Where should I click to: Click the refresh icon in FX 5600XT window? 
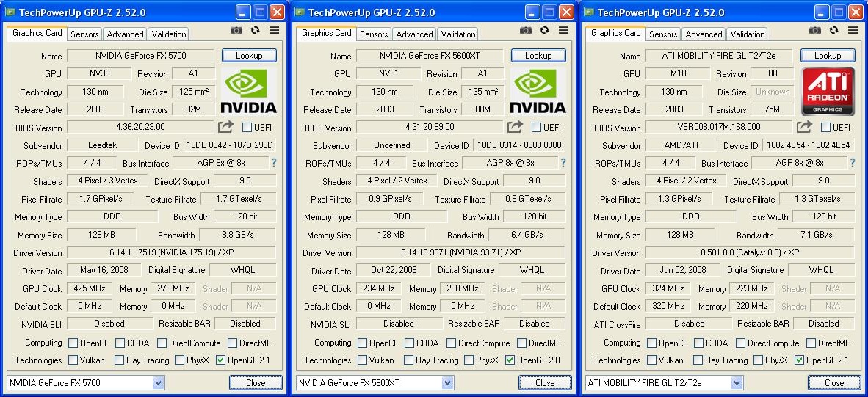545,30
